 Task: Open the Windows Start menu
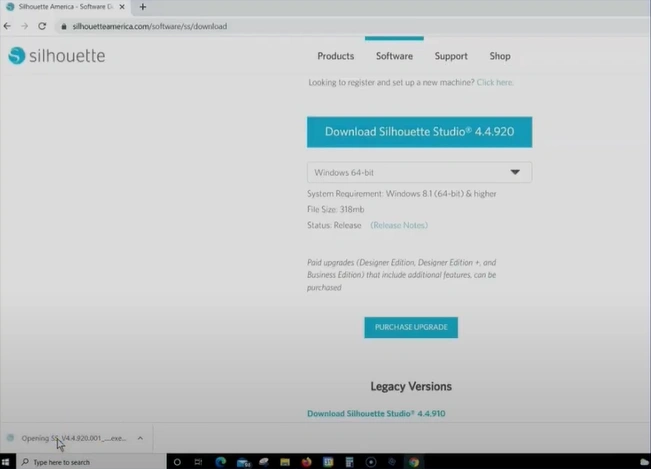pyautogui.click(x=5, y=462)
